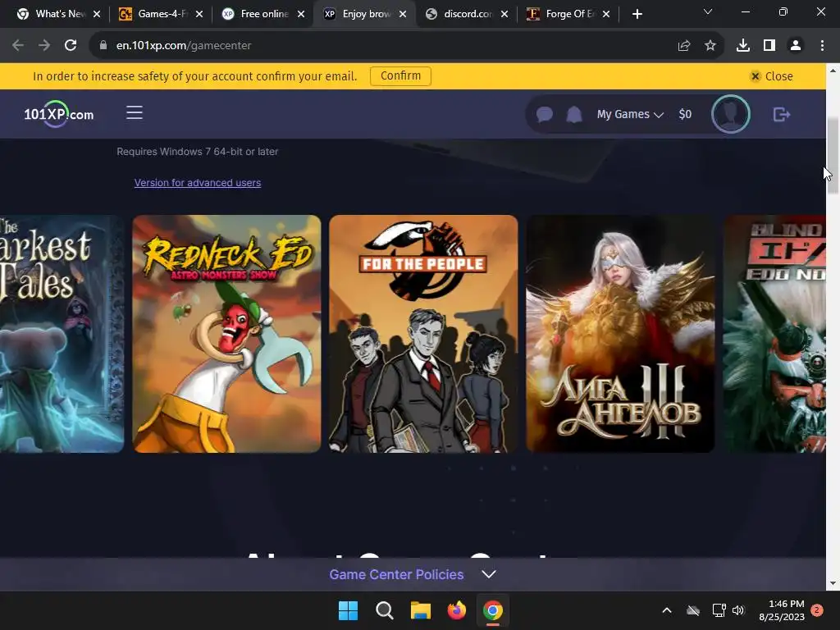
Task: Open the network tray icon
Action: tap(719, 610)
